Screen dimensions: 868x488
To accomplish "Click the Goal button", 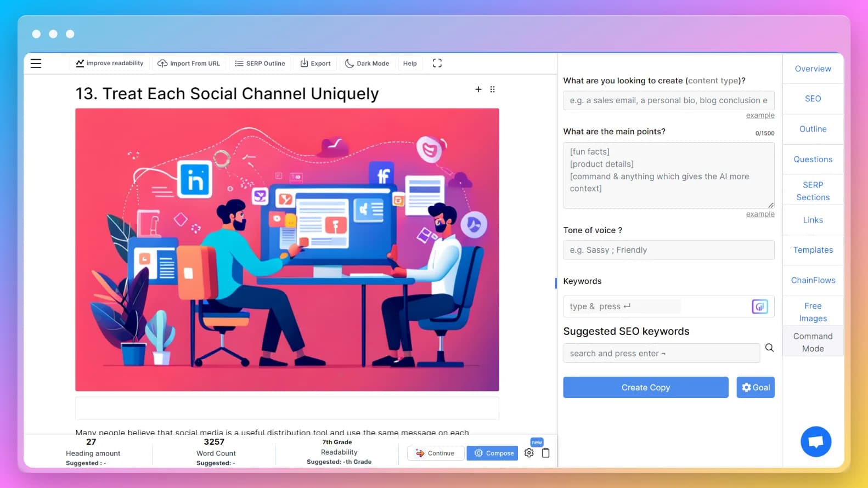I will click(755, 387).
